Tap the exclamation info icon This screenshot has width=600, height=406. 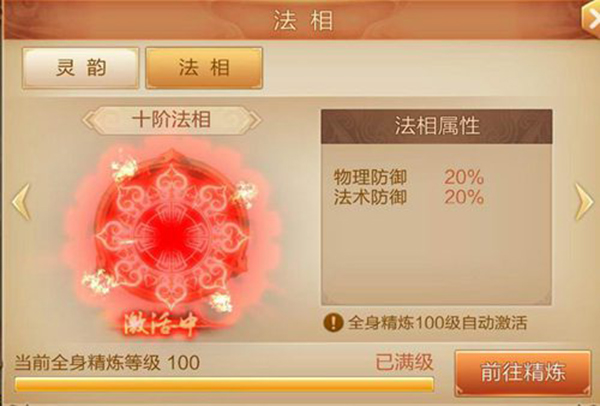pos(333,322)
